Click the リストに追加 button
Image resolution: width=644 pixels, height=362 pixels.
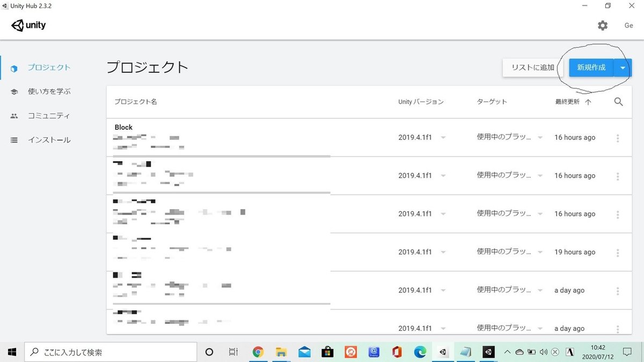530,68
